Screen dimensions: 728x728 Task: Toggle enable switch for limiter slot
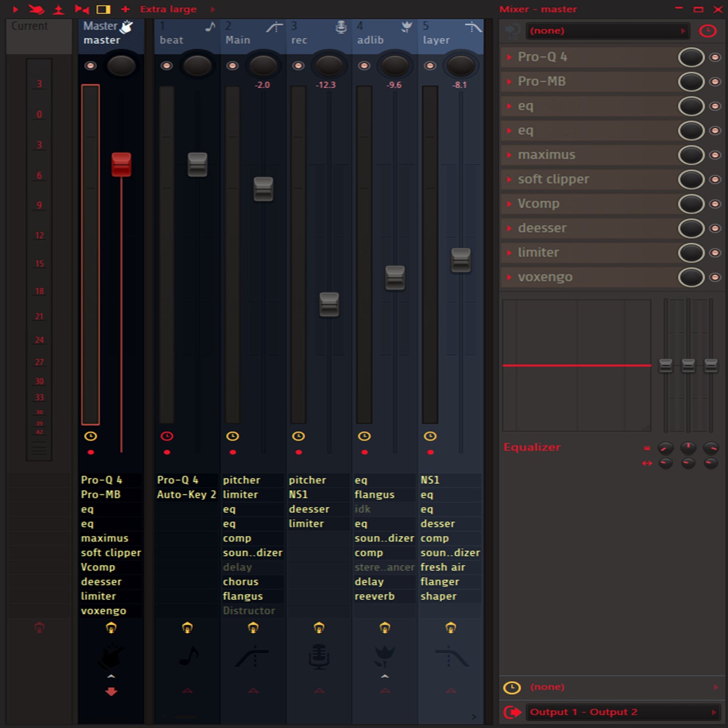[715, 253]
